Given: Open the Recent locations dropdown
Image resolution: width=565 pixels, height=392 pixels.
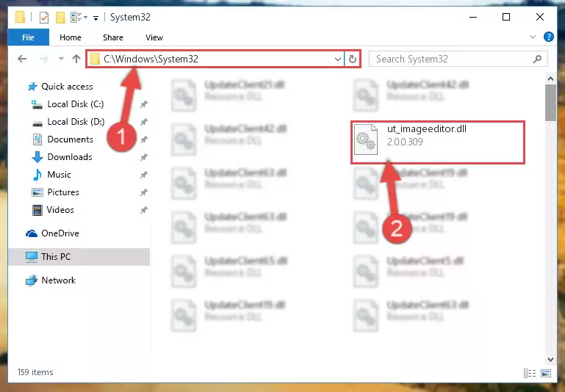Looking at the screenshot, I should [x=61, y=59].
